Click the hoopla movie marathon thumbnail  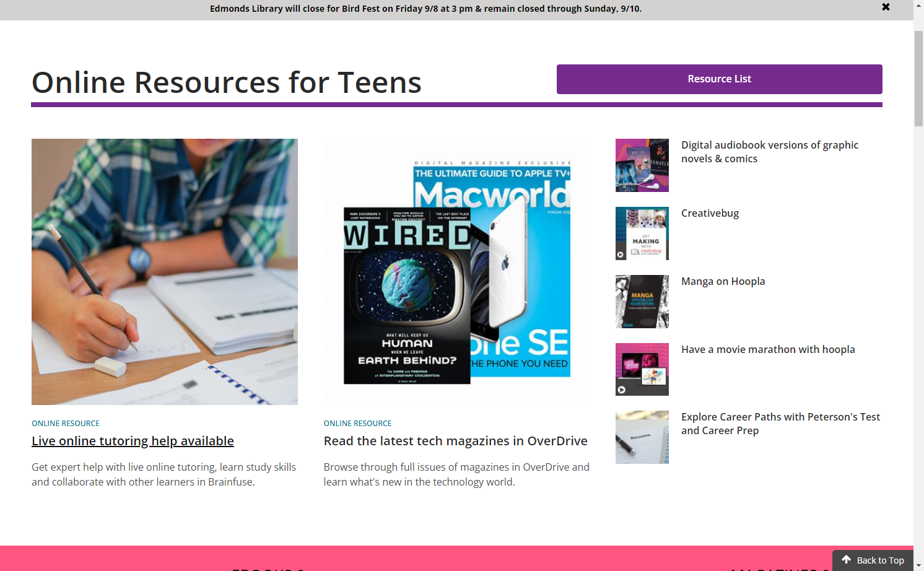coord(642,369)
